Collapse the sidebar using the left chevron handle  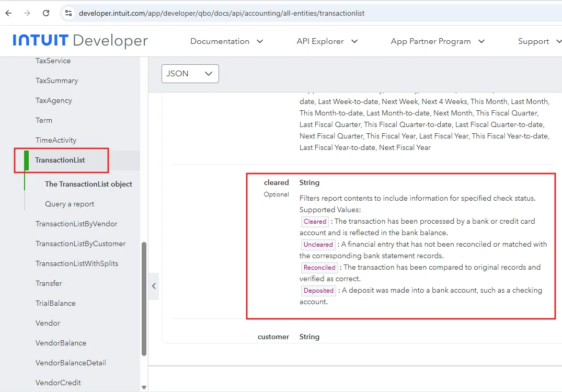click(154, 286)
